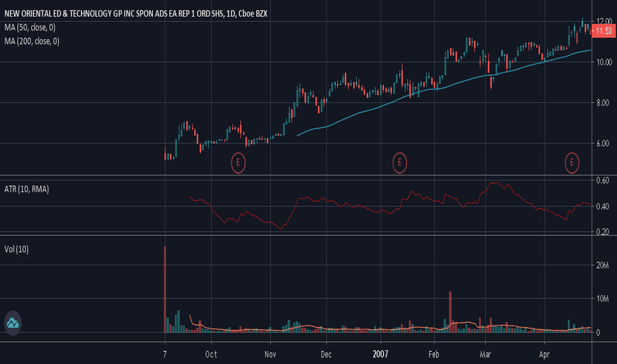Screen dimensions: 617x364
Task: Click the 2007 label on time axis
Action: click(x=381, y=355)
